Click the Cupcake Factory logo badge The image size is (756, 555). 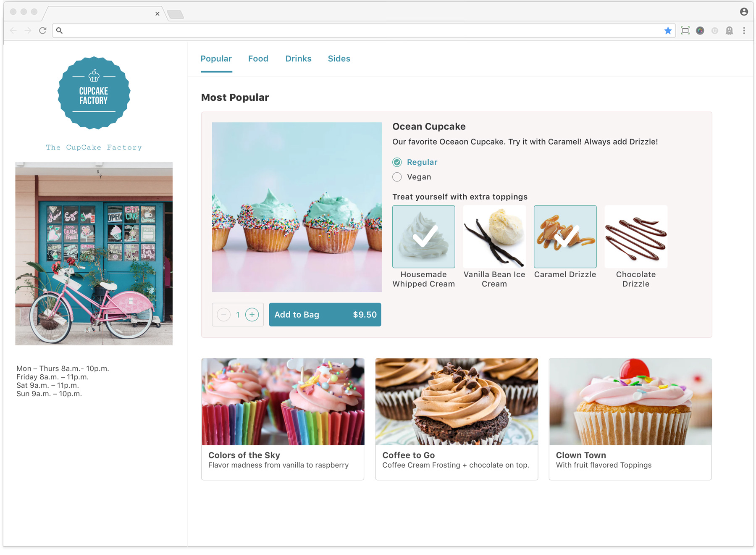(x=94, y=93)
